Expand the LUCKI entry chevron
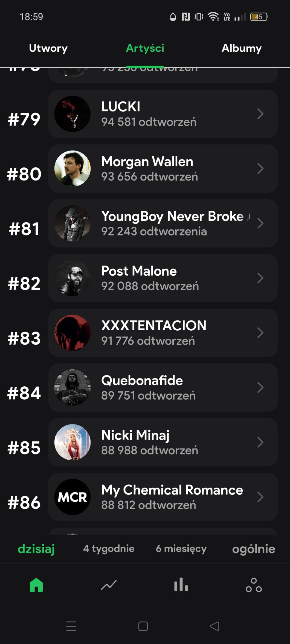This screenshot has height=644, width=290. (260, 114)
